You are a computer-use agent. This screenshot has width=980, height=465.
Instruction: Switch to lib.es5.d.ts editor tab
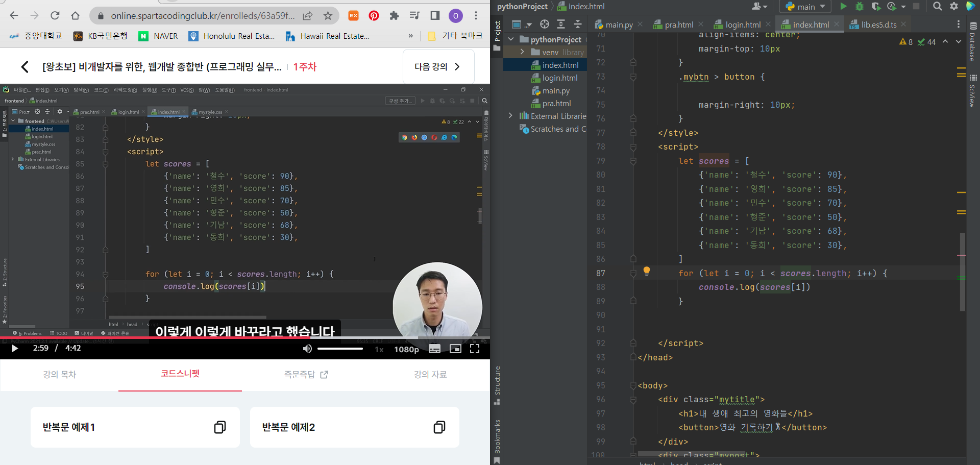[x=873, y=25]
